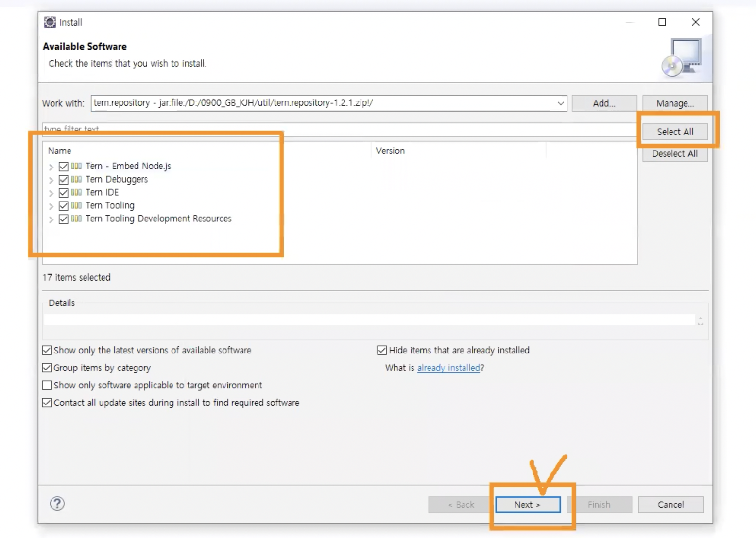
Task: Uncheck Tern Tooling Development Resources checkbox
Action: click(x=63, y=219)
